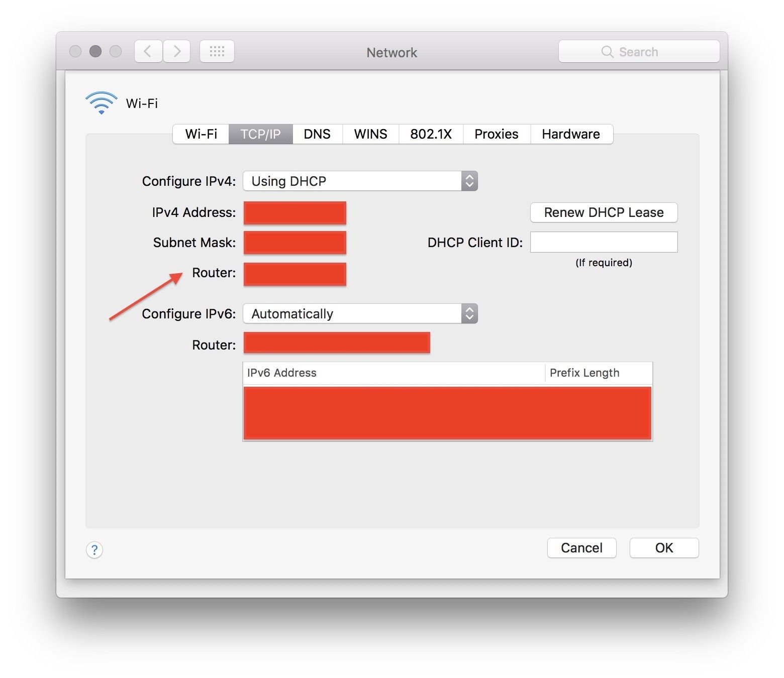Open the Show All grid icon
Viewport: 784px width, 678px height.
[217, 51]
